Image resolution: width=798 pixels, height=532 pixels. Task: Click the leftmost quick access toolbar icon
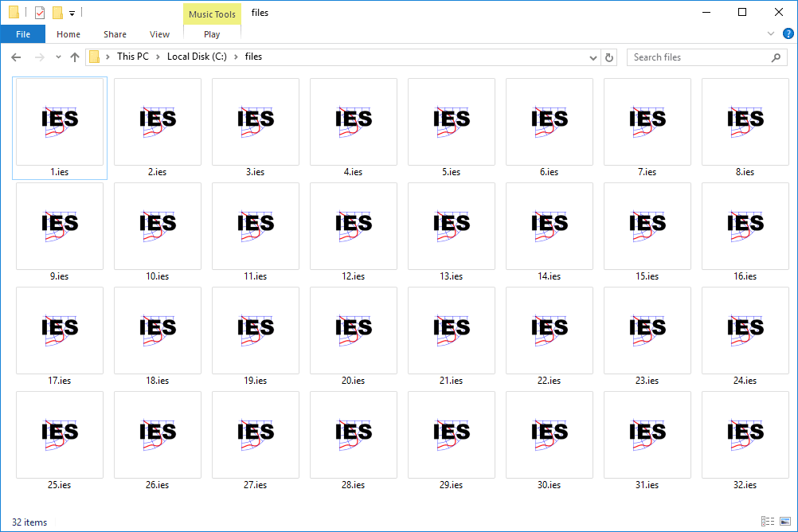point(14,12)
